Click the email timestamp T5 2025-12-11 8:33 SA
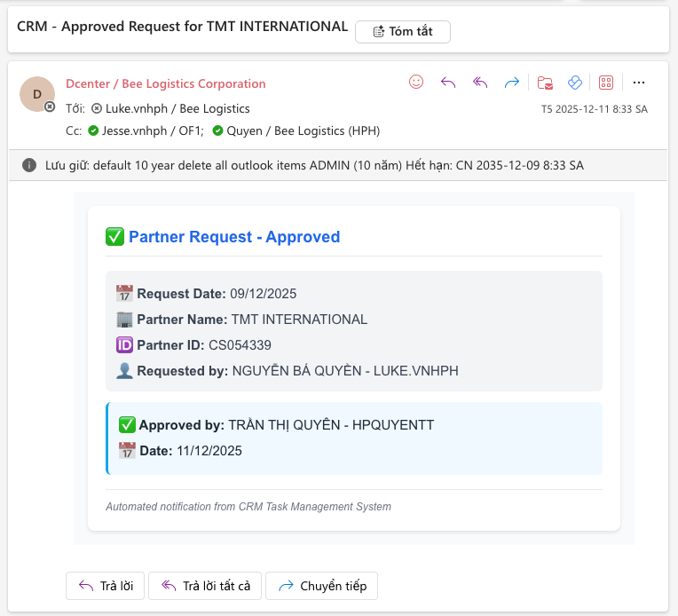 click(x=595, y=109)
